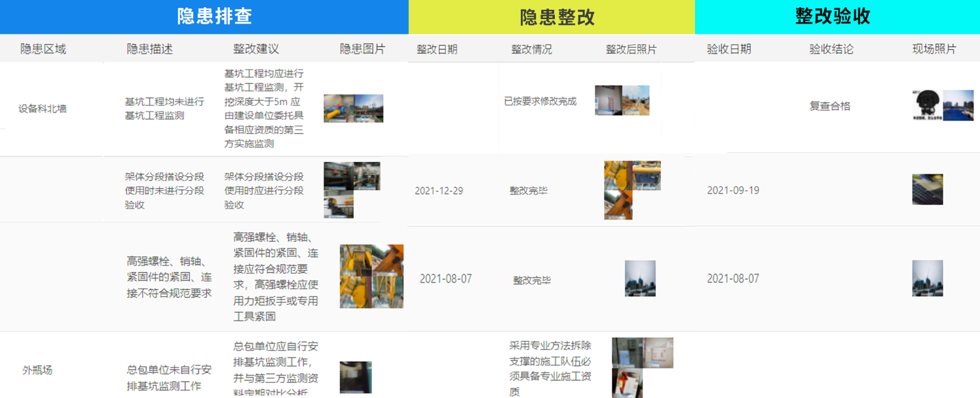Viewport: 980px width, 398px height.
Task: Switch to the 隐患整改 yellow section
Action: click(x=557, y=17)
